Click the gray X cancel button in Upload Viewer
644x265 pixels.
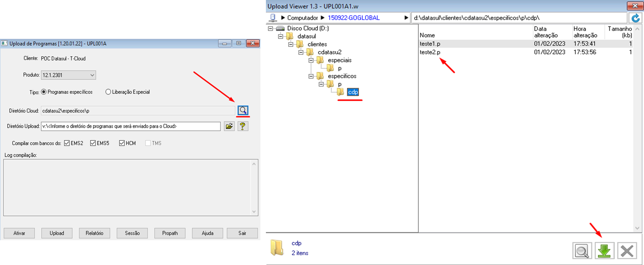coord(627,251)
